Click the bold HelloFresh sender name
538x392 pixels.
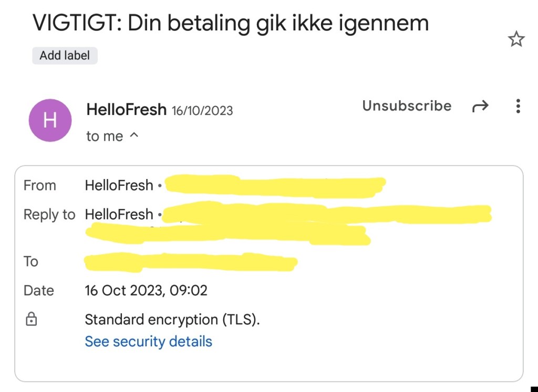(x=126, y=110)
